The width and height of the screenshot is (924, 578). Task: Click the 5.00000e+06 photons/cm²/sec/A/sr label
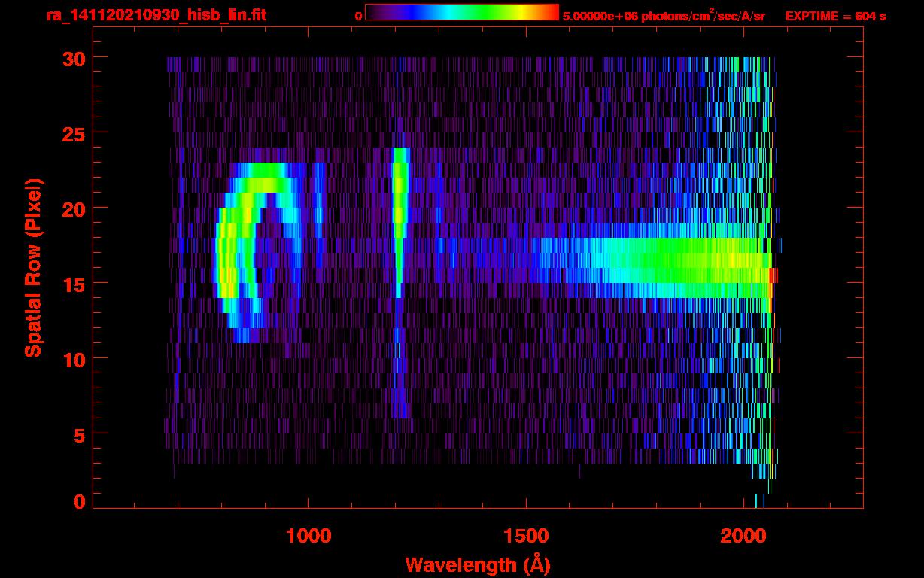[664, 15]
